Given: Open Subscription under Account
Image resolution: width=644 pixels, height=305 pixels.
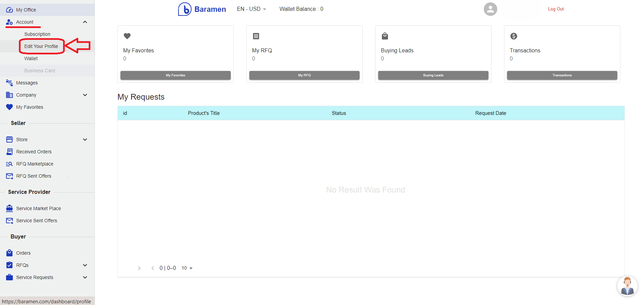Looking at the screenshot, I should click(37, 34).
